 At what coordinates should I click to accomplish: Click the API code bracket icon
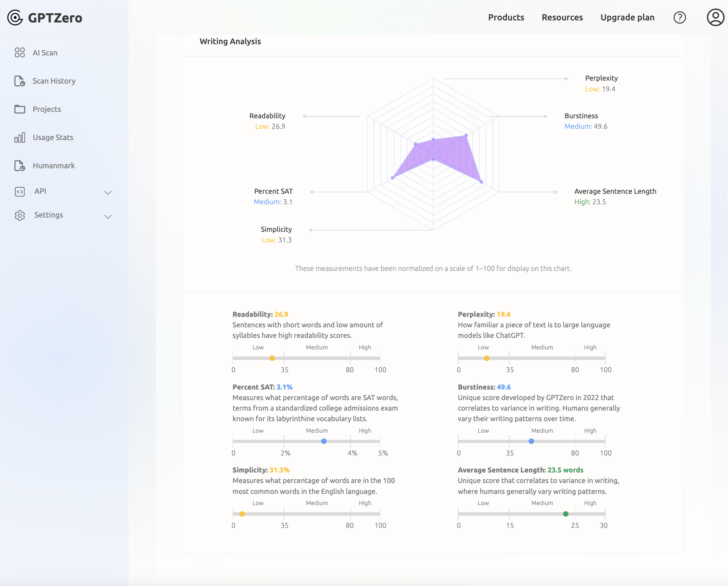(20, 191)
